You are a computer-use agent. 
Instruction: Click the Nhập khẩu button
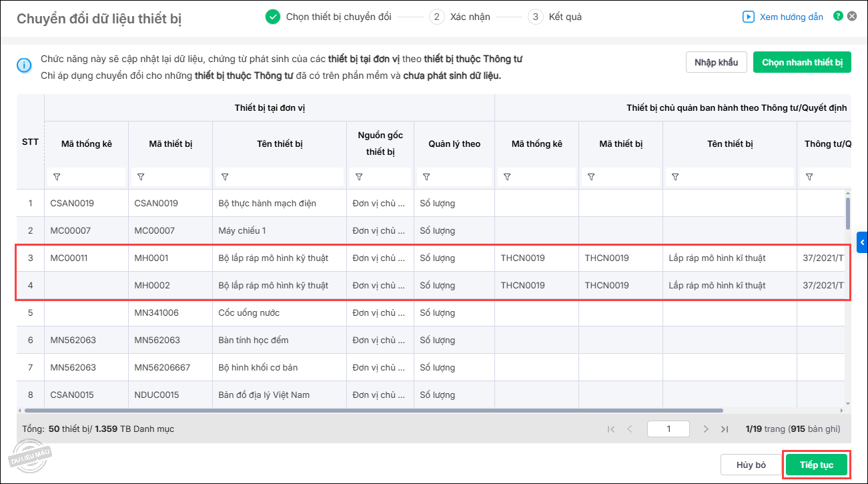click(716, 62)
